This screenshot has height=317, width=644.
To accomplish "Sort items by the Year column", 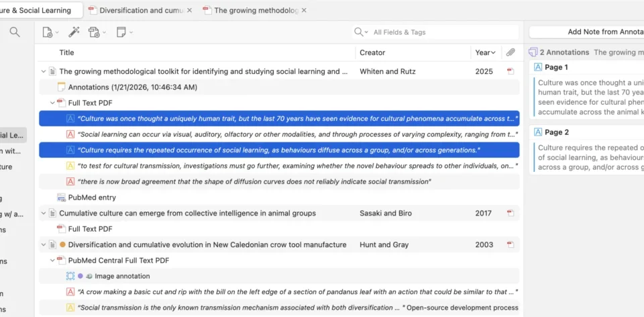I will (485, 52).
